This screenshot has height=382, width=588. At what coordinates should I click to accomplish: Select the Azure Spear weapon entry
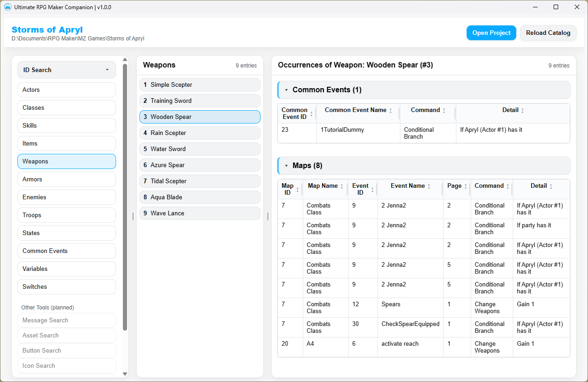(200, 165)
